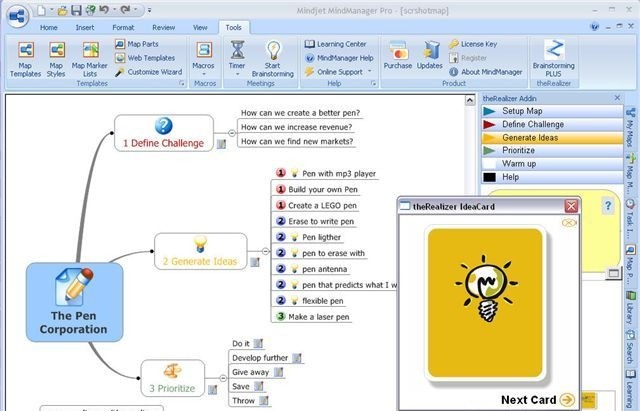This screenshot has width=640, height=411.
Task: Switch to the Insert ribbon tab
Action: 85,28
